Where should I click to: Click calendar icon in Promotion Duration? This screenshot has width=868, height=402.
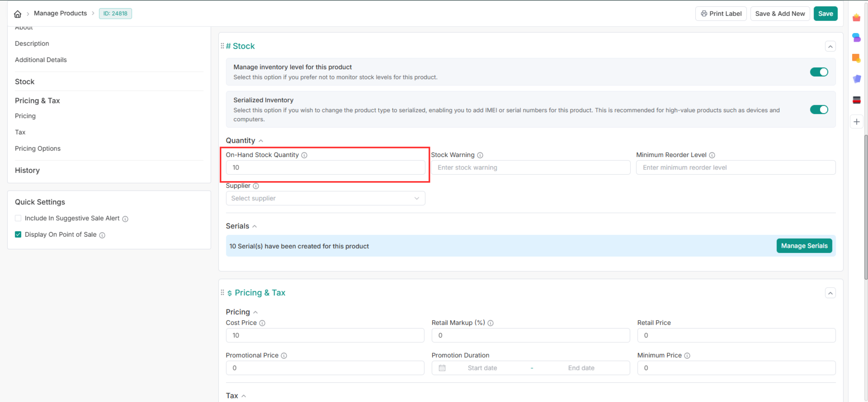point(442,368)
